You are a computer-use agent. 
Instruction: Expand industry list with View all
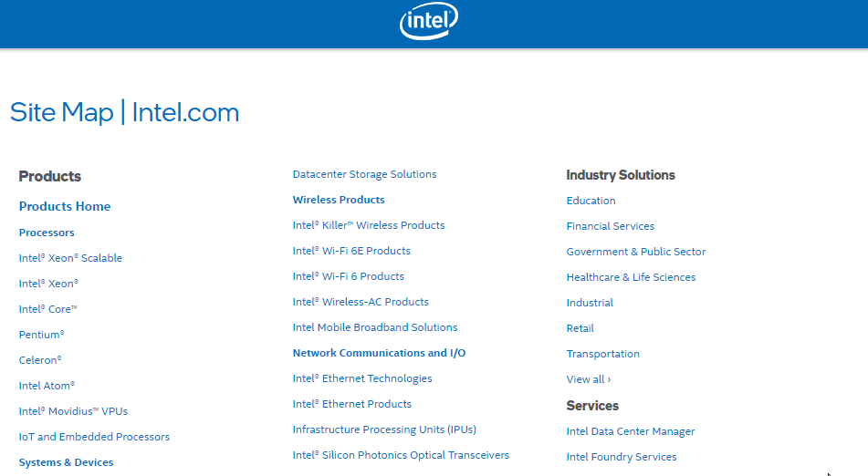[589, 379]
